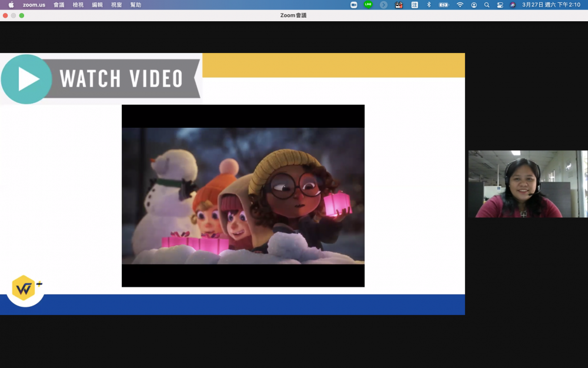The image size is (588, 368).
Task: Open the Apple menu
Action: [x=11, y=5]
